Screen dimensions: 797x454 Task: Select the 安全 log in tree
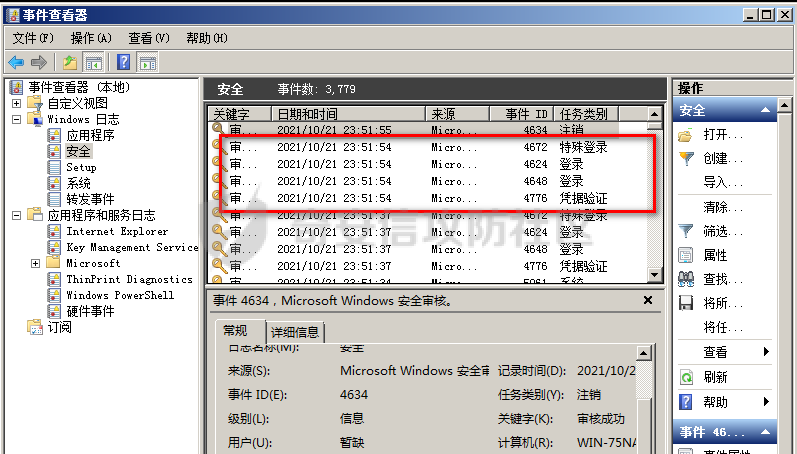(x=78, y=152)
